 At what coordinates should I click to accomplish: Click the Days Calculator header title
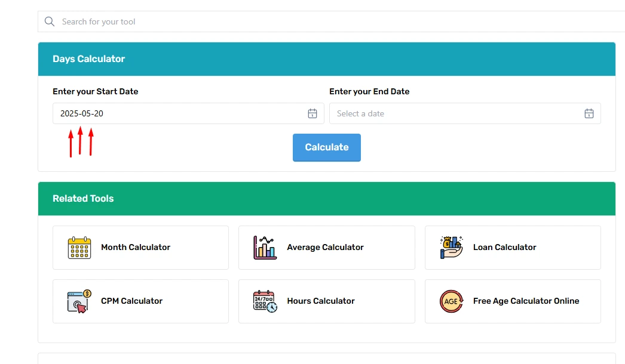[89, 59]
